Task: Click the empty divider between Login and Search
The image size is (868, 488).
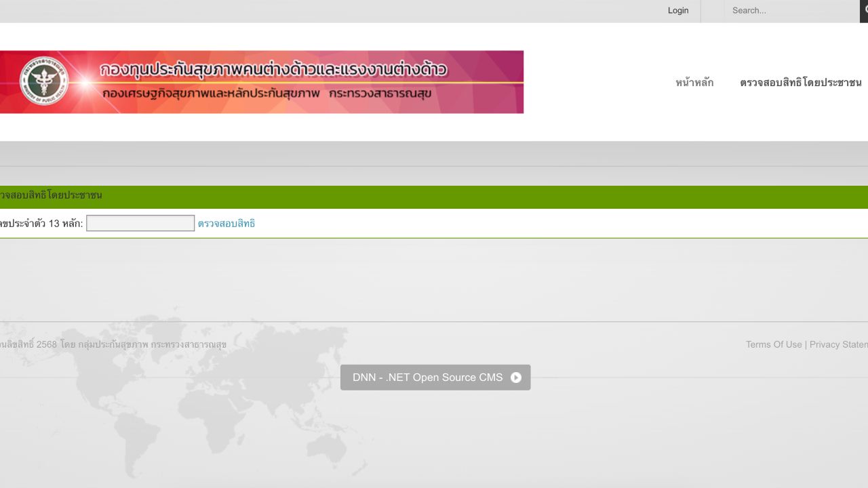Action: (712, 10)
